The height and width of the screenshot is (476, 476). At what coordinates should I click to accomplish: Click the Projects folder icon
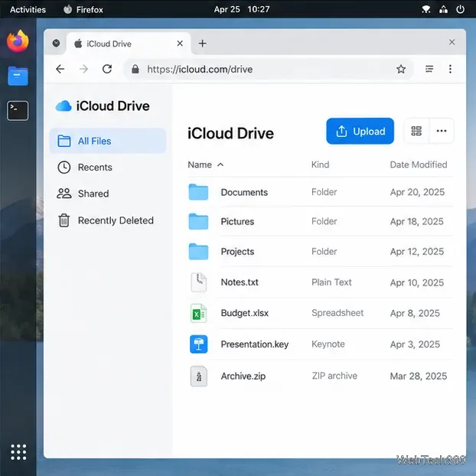[198, 251]
